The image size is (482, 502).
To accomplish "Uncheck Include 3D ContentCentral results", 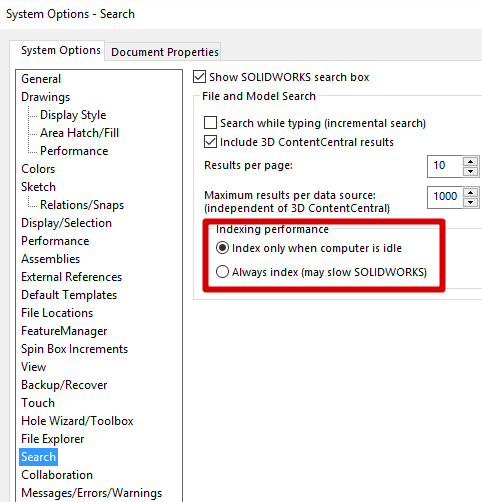I will (210, 142).
